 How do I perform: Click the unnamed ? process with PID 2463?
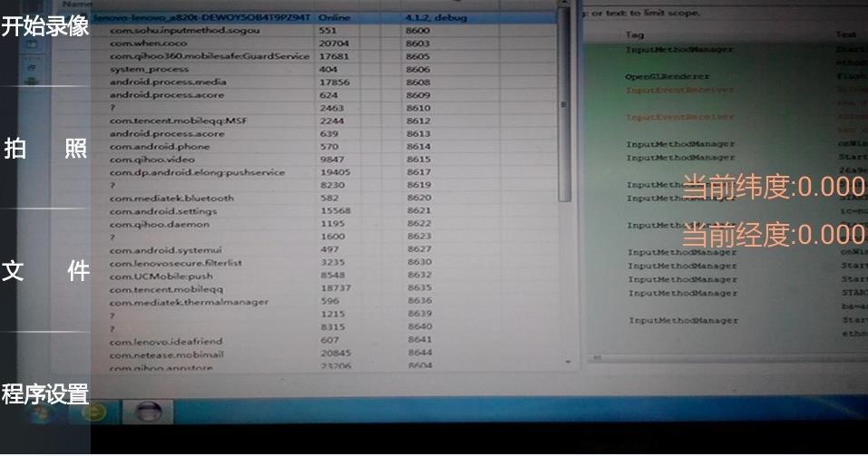point(324,108)
